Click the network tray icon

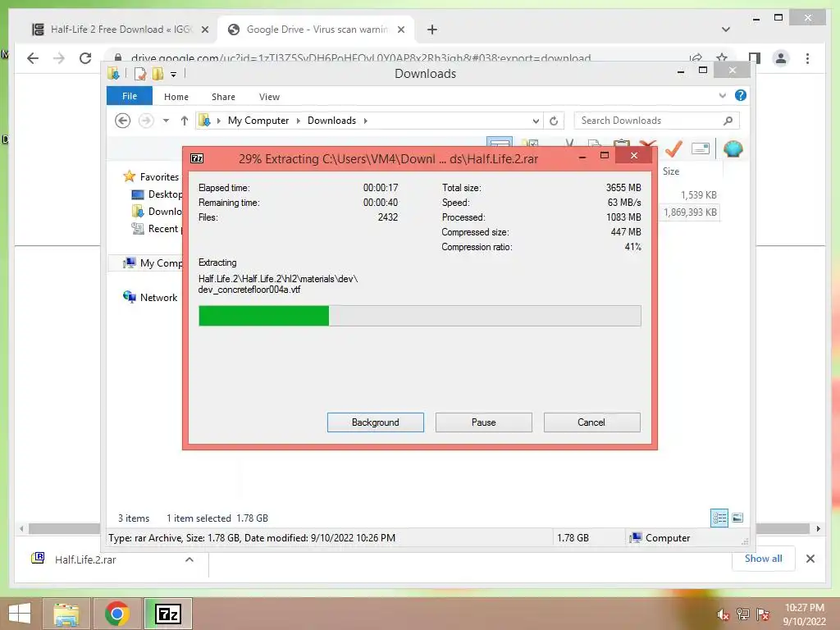pos(743,614)
